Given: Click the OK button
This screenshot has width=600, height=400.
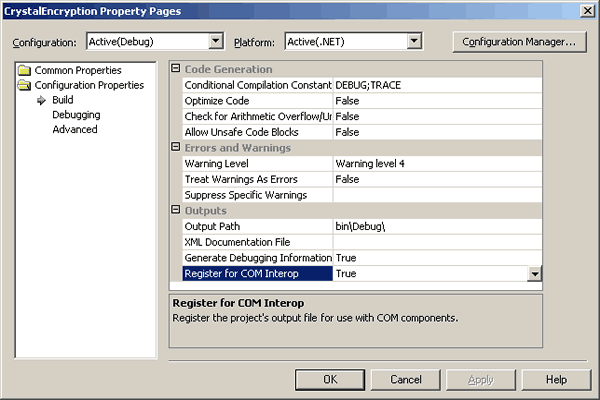Looking at the screenshot, I should 330,380.
